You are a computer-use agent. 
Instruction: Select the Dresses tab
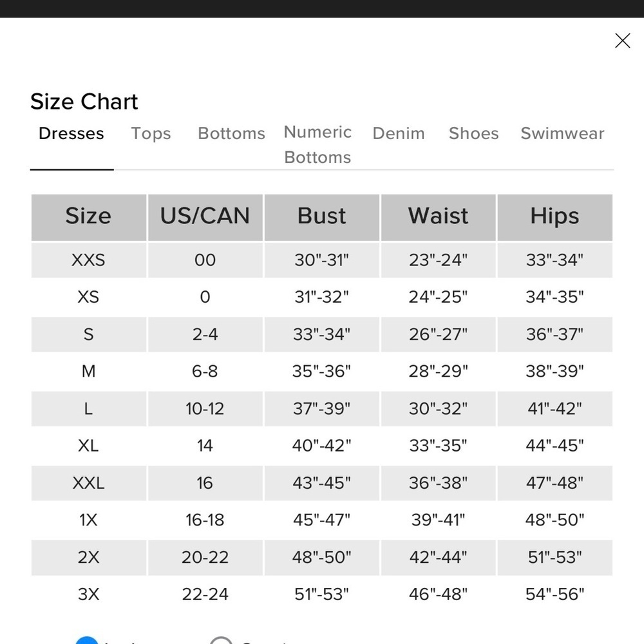pos(71,133)
